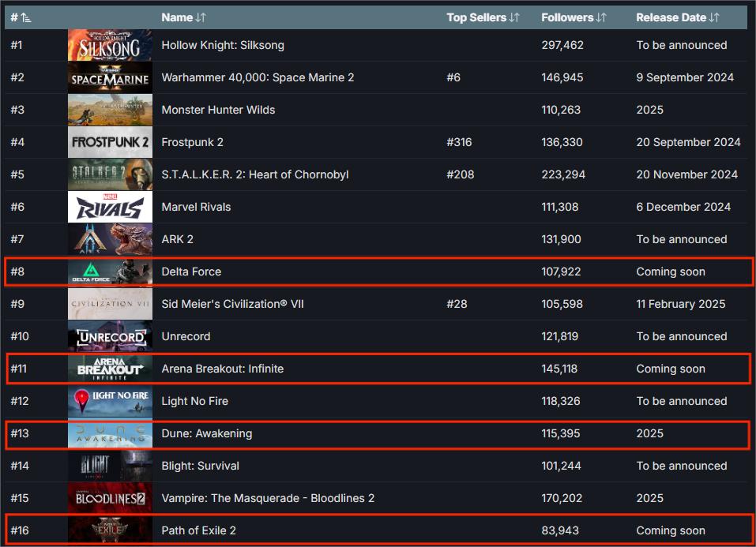
Task: Open the S.T.A.L.K.E.R. 2 thumbnail
Action: click(x=110, y=174)
